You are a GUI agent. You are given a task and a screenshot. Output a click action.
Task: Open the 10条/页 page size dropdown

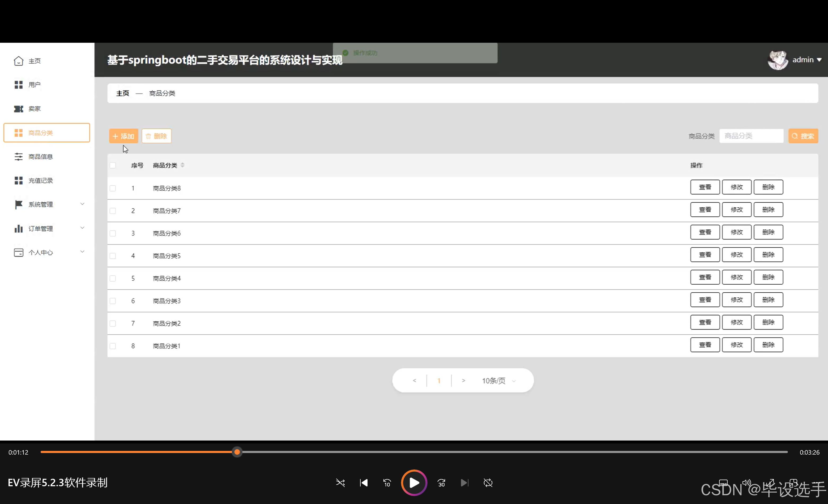499,381
